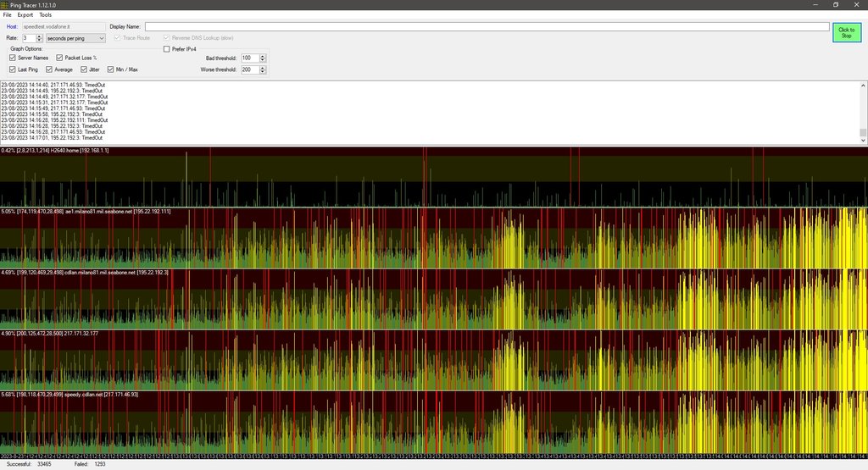Toggle the Packet Loss % checkbox

tap(59, 58)
